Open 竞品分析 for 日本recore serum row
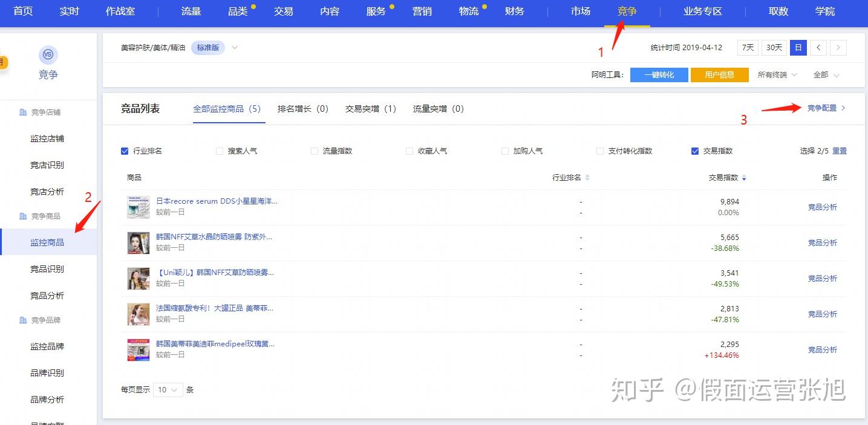 pyautogui.click(x=823, y=207)
